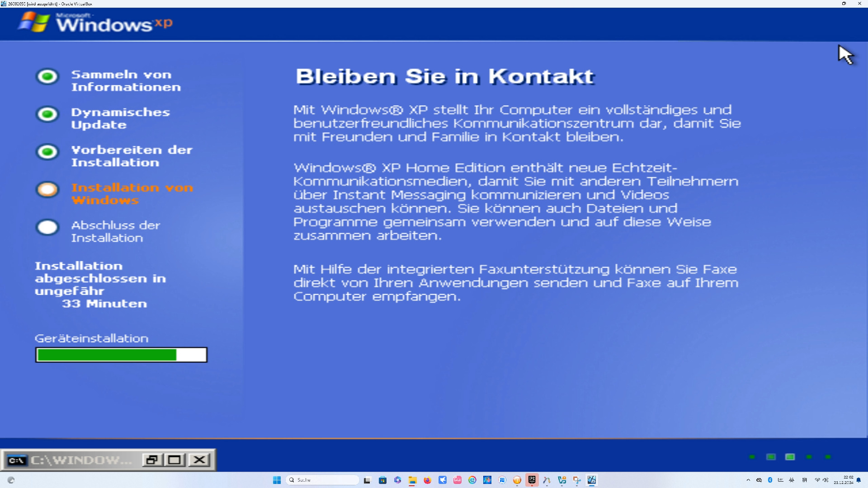This screenshot has height=488, width=868.
Task: Open the clock showing 22:02 and date
Action: click(844, 480)
